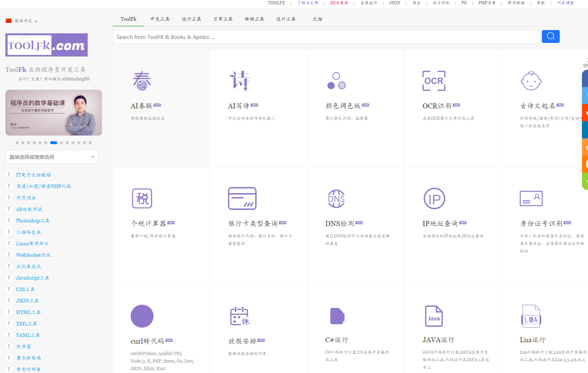Open the 设计工具 tab
Screen dimensions: 588x373
[x=286, y=19]
